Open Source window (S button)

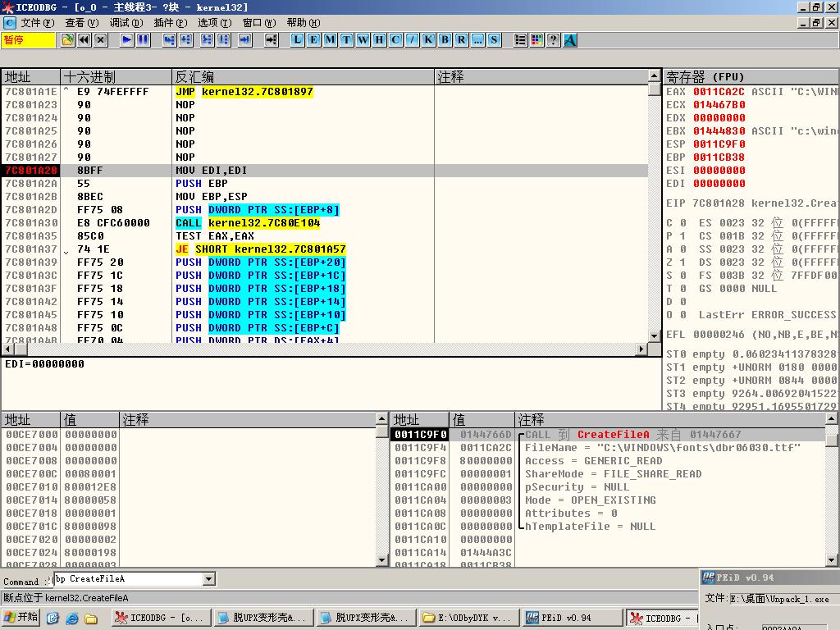(x=494, y=39)
